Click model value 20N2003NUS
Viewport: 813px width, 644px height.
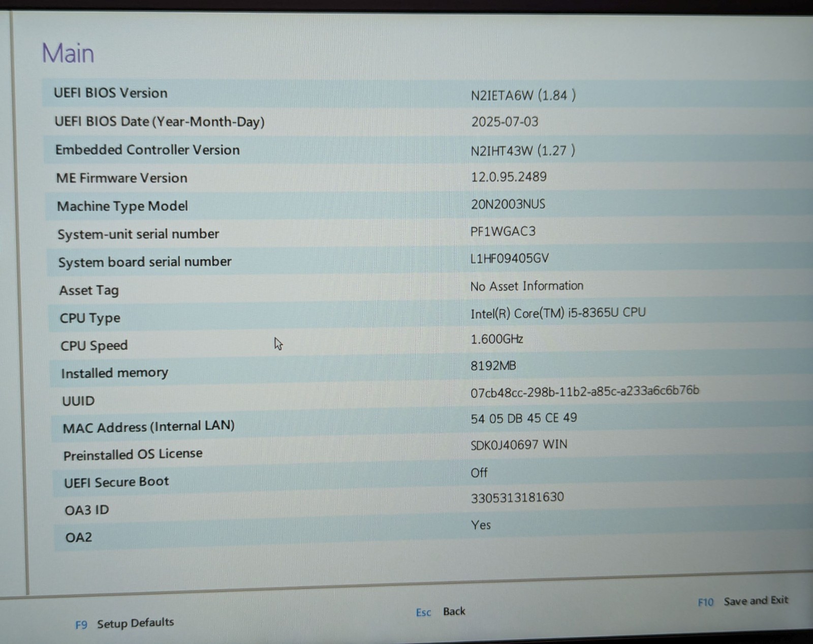click(508, 204)
